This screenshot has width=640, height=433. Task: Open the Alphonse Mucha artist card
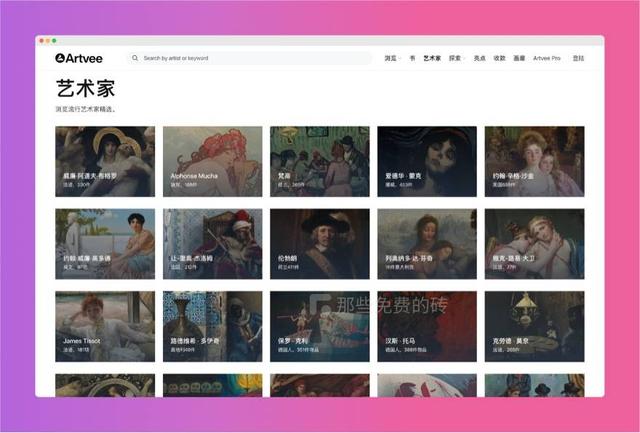(x=213, y=162)
